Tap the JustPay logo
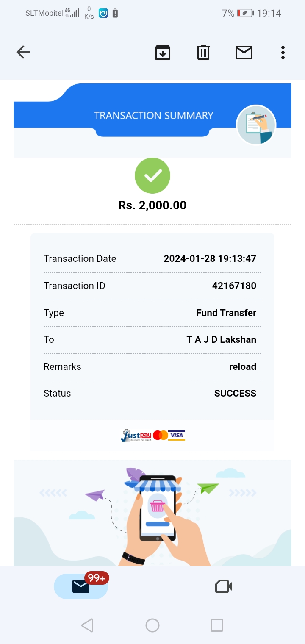The width and height of the screenshot is (305, 644). [136, 436]
